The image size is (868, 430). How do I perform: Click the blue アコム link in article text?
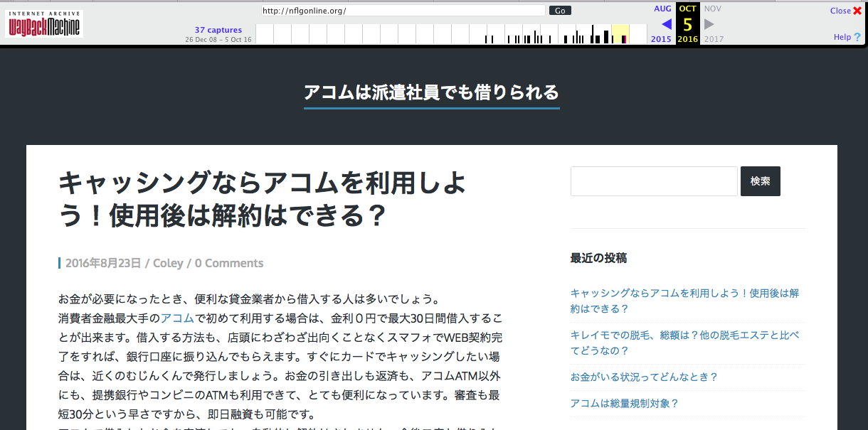[x=177, y=318]
